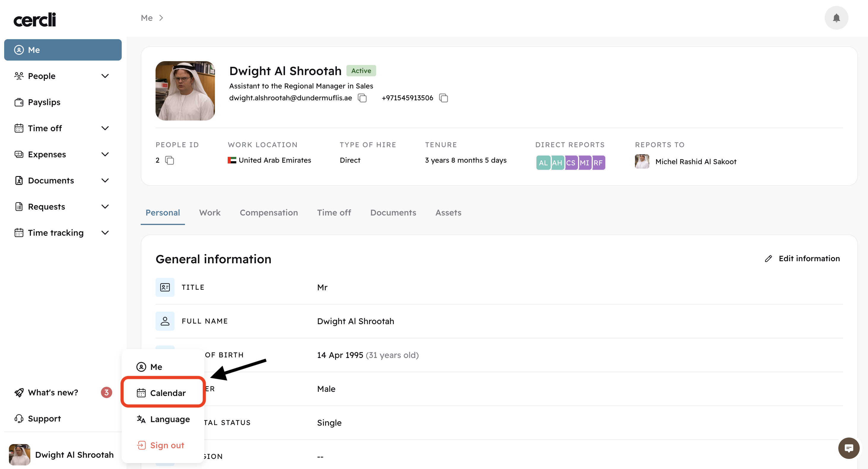Image resolution: width=868 pixels, height=469 pixels.
Task: Open Payslips from the sidebar
Action: [x=63, y=102]
